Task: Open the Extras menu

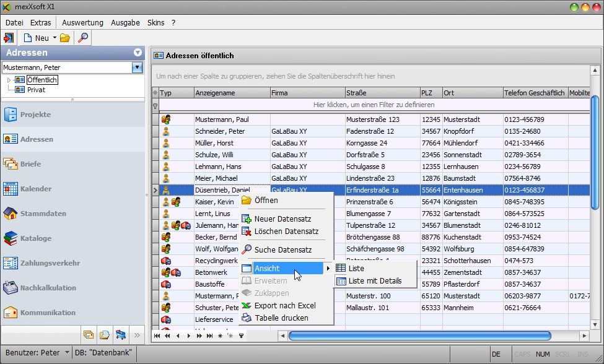Action: 41,23
